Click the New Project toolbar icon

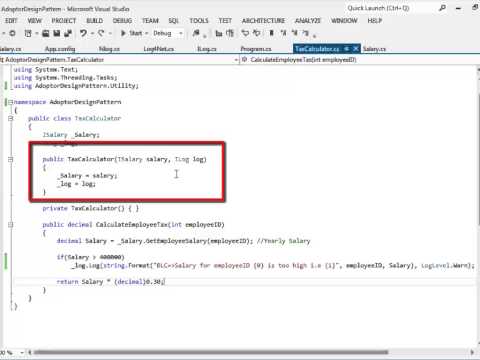point(28,33)
